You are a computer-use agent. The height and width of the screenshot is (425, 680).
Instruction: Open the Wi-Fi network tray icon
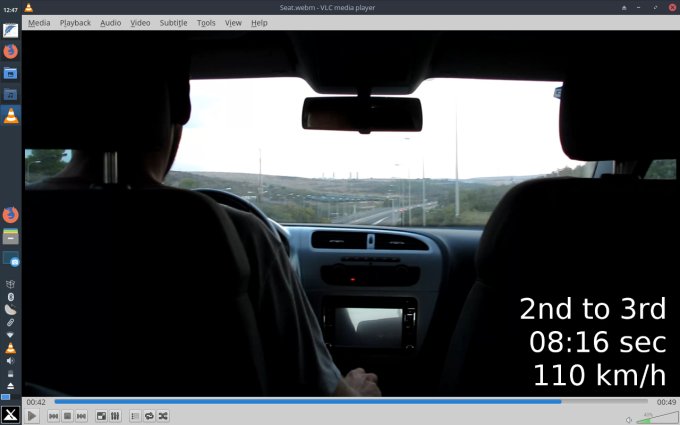tap(10, 335)
